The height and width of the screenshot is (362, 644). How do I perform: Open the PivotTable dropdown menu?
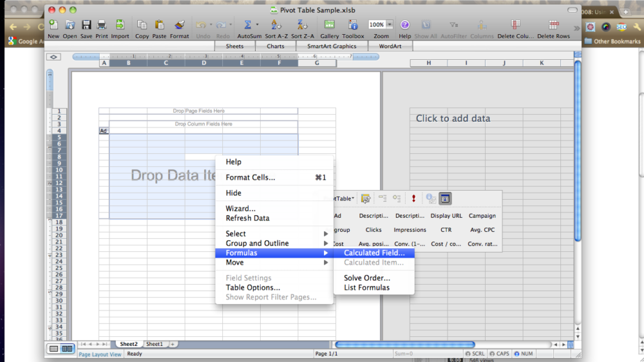344,198
